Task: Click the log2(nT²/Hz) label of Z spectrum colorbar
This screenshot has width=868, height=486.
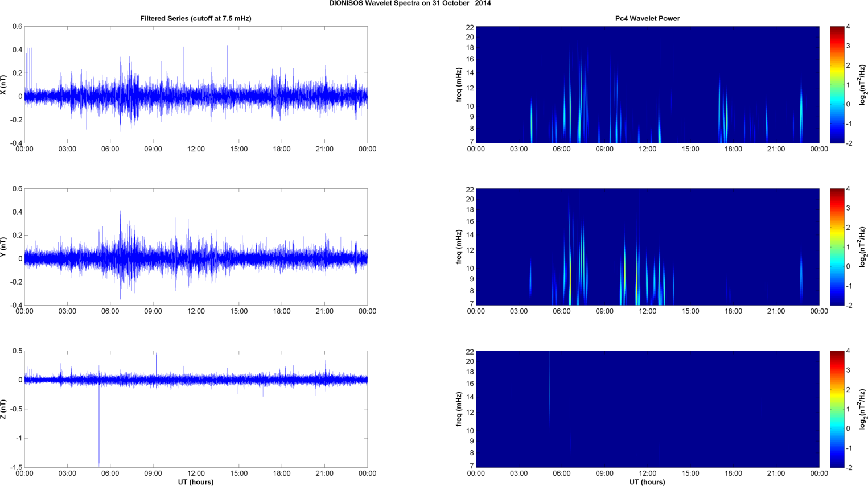Action: pos(863,409)
